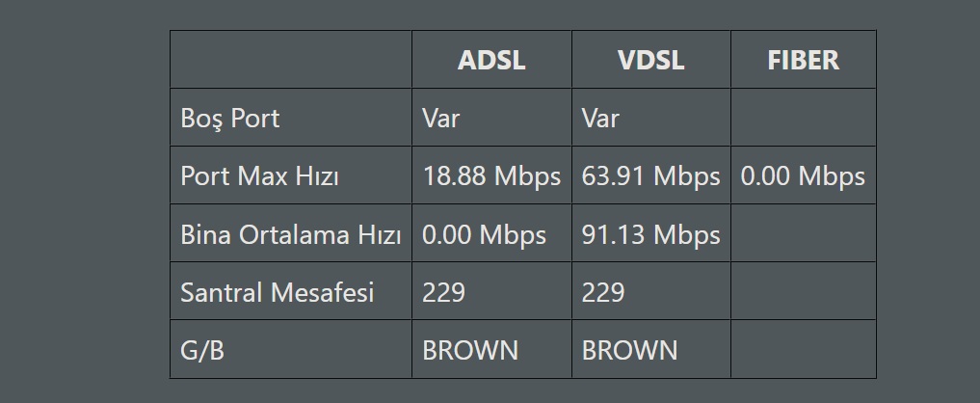Click the ADSL column header
This screenshot has width=980, height=403.
click(491, 60)
